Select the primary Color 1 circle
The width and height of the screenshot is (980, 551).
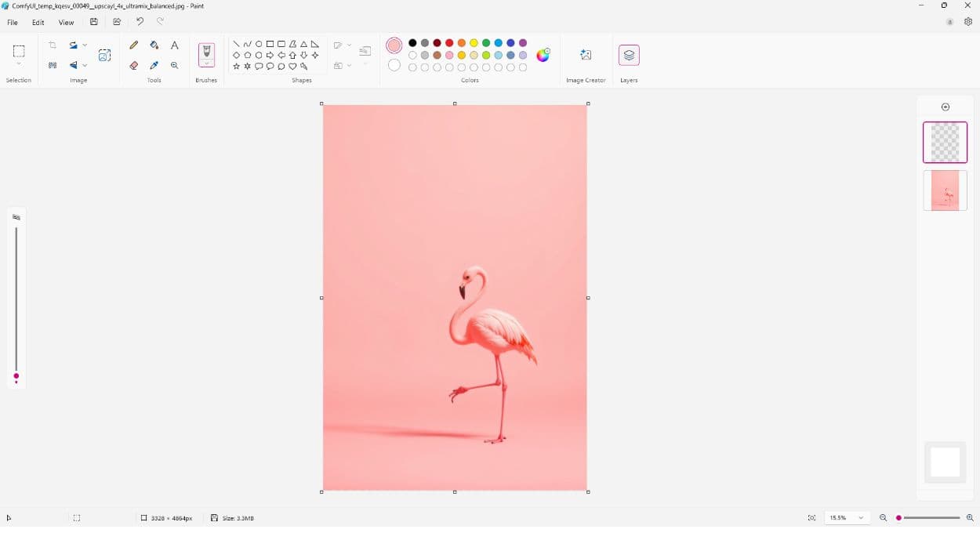pyautogui.click(x=394, y=46)
